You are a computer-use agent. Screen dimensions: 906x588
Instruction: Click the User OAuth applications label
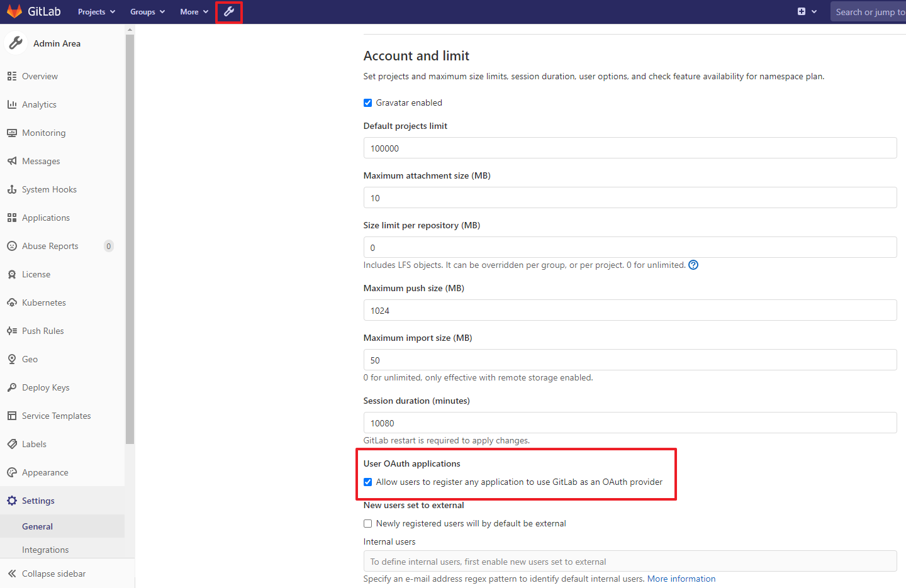pos(411,463)
